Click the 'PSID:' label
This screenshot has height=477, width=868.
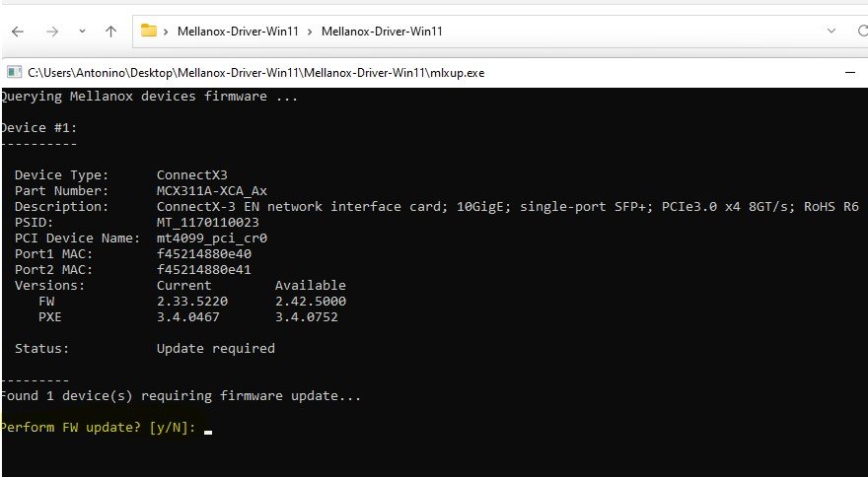(35, 223)
